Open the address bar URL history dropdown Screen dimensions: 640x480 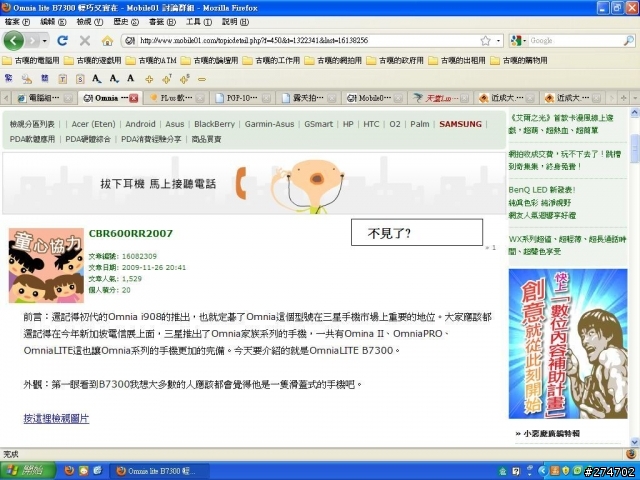pyautogui.click(x=498, y=40)
